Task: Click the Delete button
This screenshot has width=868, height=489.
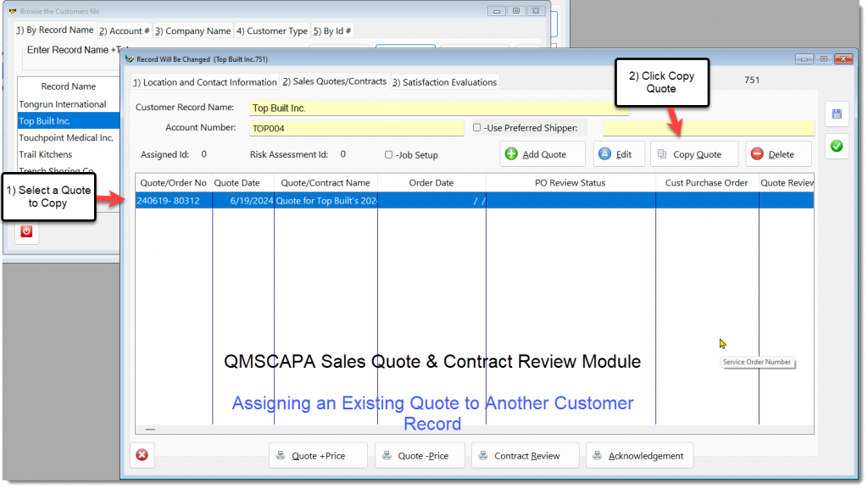Action: 778,154
